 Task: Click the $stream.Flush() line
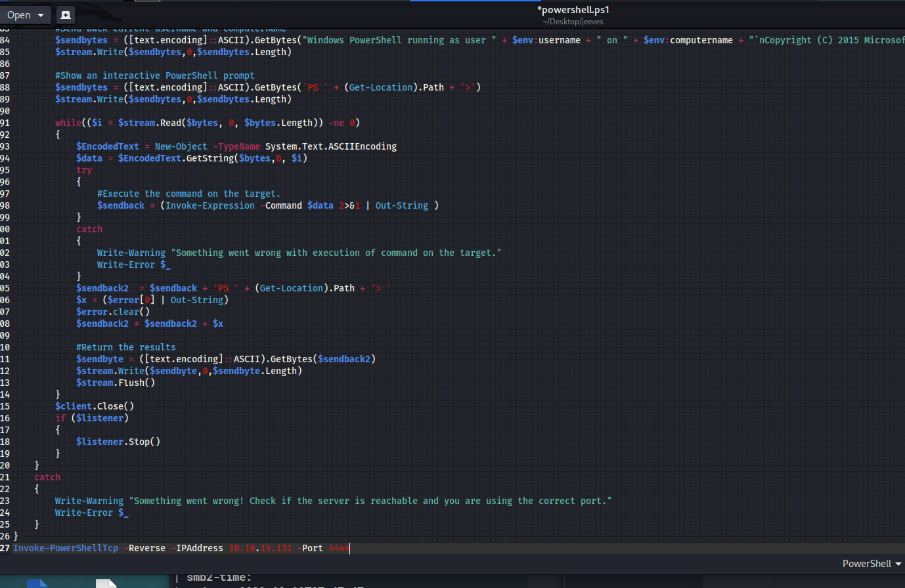coord(116,383)
